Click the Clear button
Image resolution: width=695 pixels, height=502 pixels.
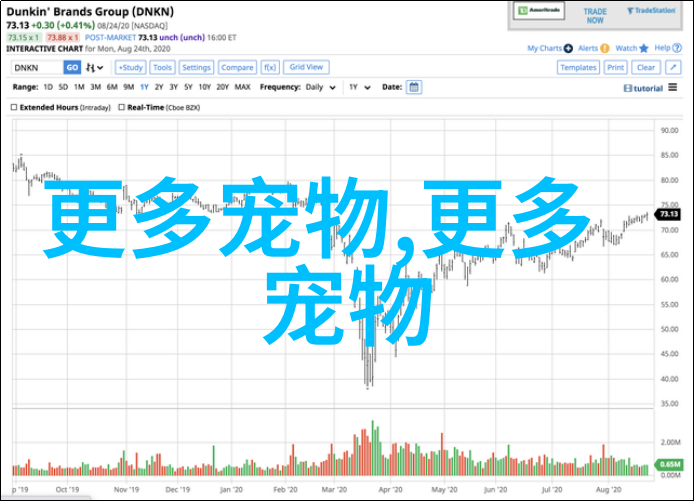[646, 67]
